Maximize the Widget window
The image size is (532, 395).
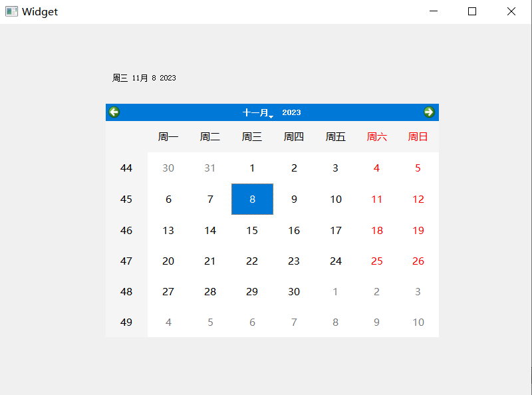tap(472, 11)
